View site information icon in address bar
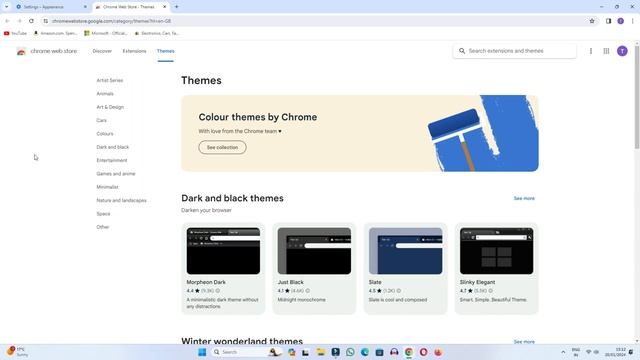640x360 pixels. [x=46, y=21]
